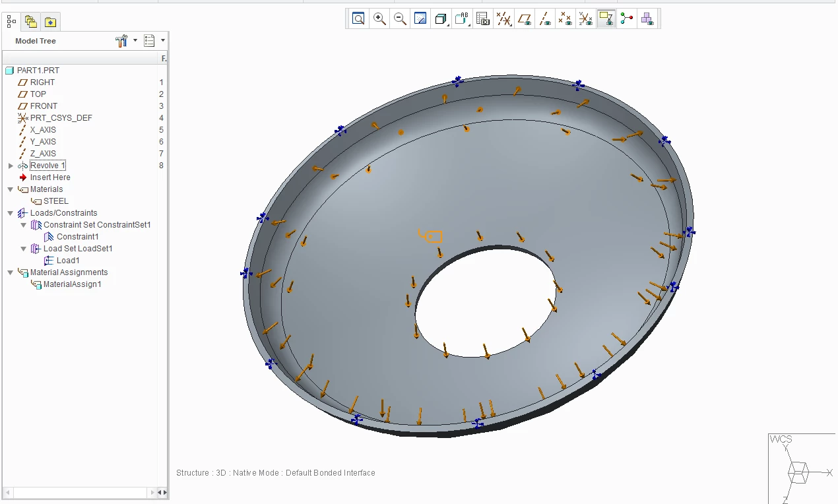
Task: Collapse the Loads/Constraints node
Action: click(x=11, y=213)
